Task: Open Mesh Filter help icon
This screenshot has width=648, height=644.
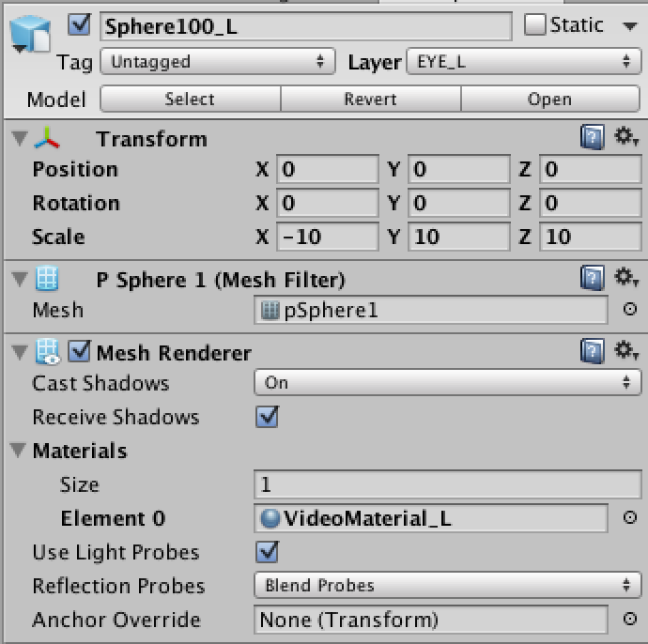Action: pos(592,278)
